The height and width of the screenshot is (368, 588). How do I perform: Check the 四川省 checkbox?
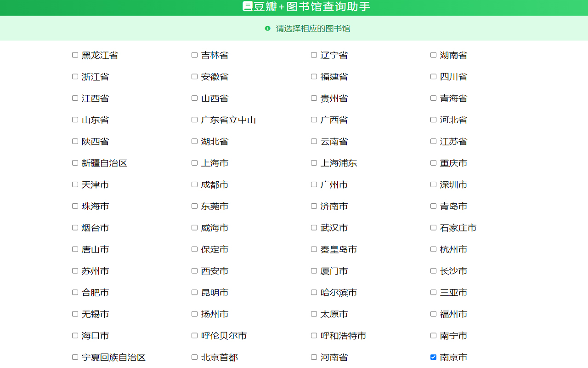tap(433, 76)
